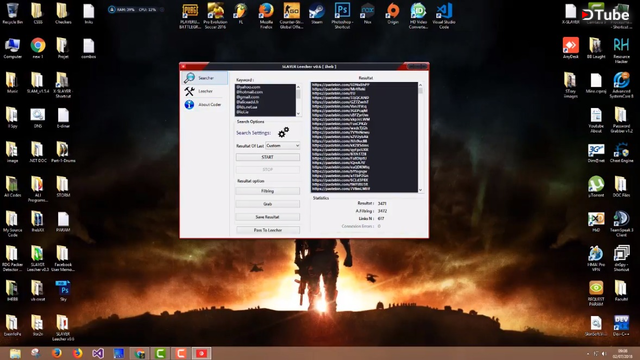Click the Keyword list scroll down arrow

pos(298,114)
